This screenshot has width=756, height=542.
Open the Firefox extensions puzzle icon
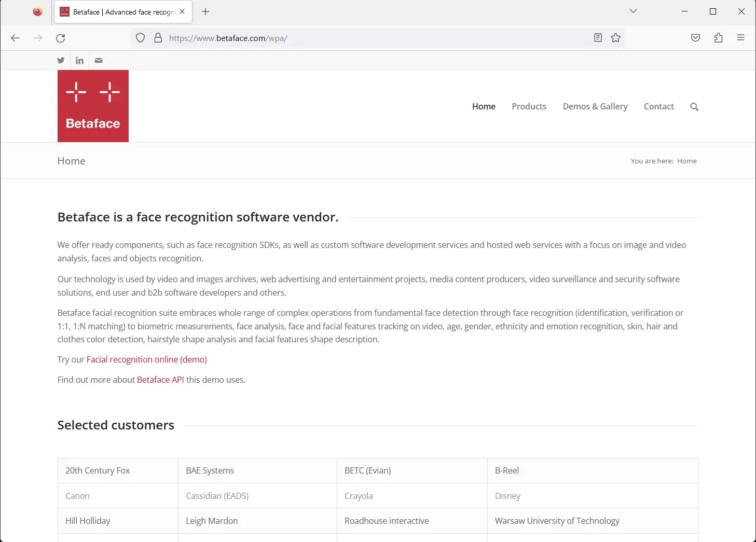point(718,38)
